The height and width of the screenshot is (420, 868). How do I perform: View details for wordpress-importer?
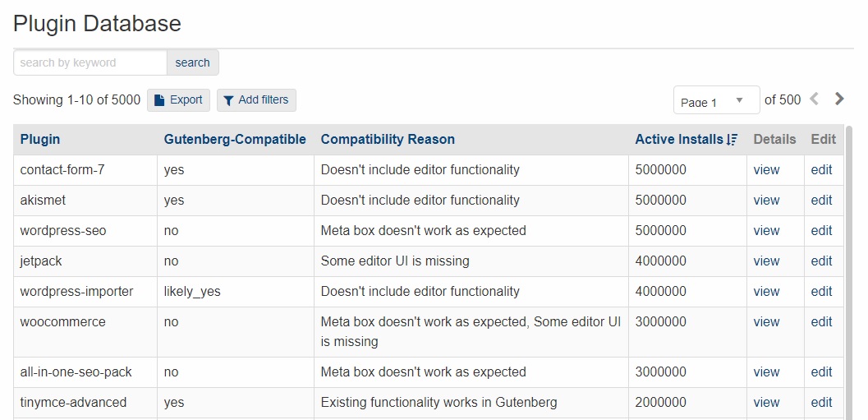coord(766,292)
